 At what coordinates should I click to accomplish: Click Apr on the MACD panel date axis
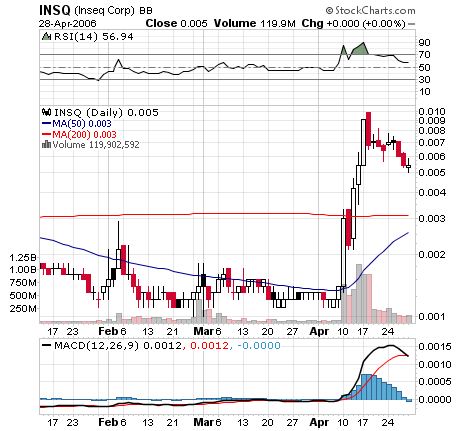point(319,422)
